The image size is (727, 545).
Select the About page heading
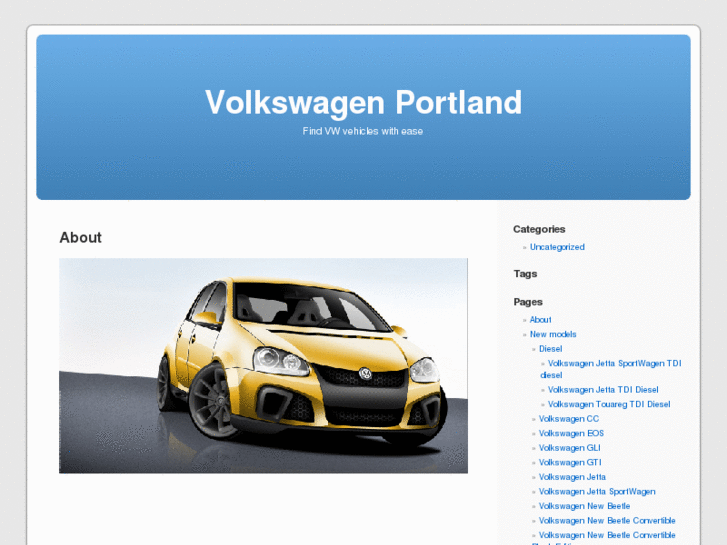(x=80, y=237)
